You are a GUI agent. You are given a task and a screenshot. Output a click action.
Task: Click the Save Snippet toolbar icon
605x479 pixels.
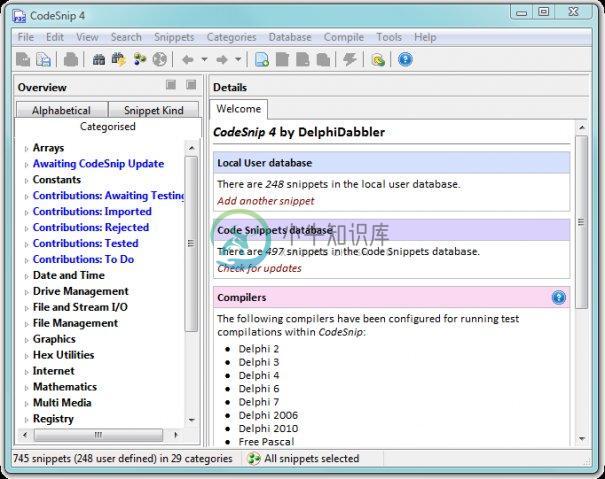[24, 59]
